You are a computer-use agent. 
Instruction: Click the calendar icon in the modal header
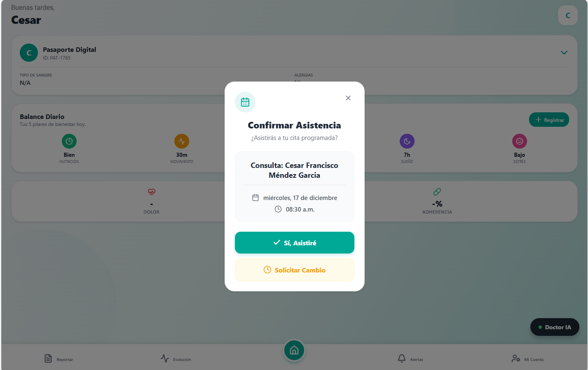coord(245,102)
